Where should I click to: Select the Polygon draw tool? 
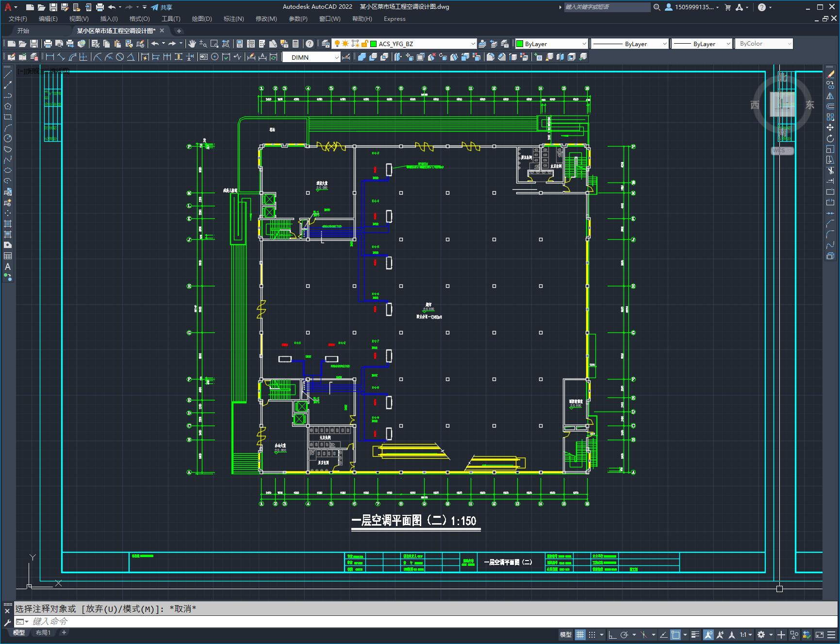click(x=8, y=106)
